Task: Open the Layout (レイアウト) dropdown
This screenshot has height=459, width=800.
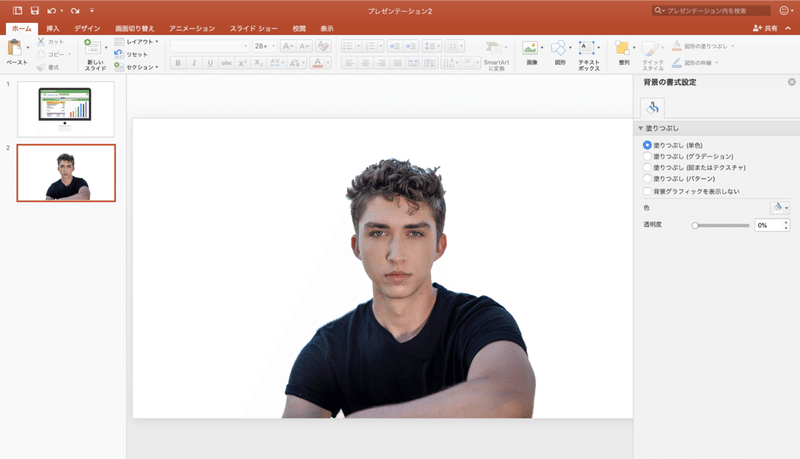Action: click(x=137, y=42)
